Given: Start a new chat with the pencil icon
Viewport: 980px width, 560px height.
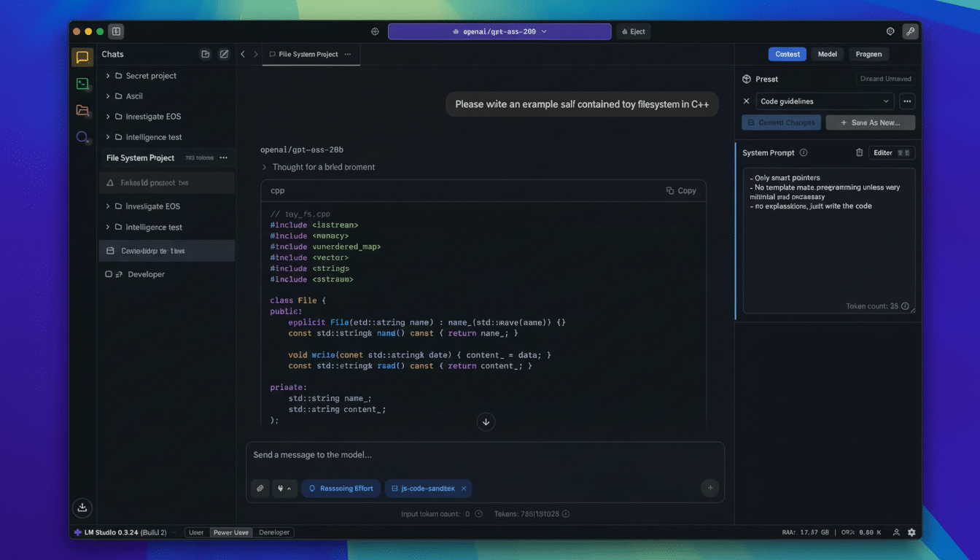Looking at the screenshot, I should [x=224, y=54].
